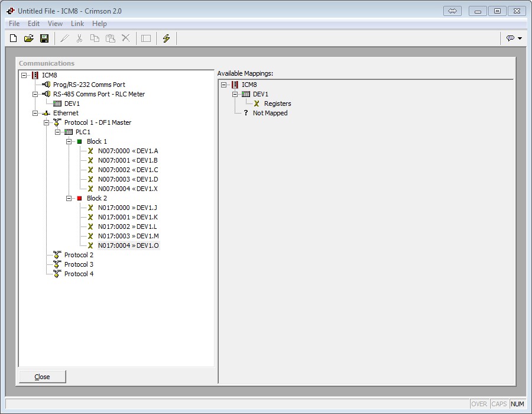Open the balloon help dropdown icon
Viewport: 532px width, 414px height.
(514, 38)
